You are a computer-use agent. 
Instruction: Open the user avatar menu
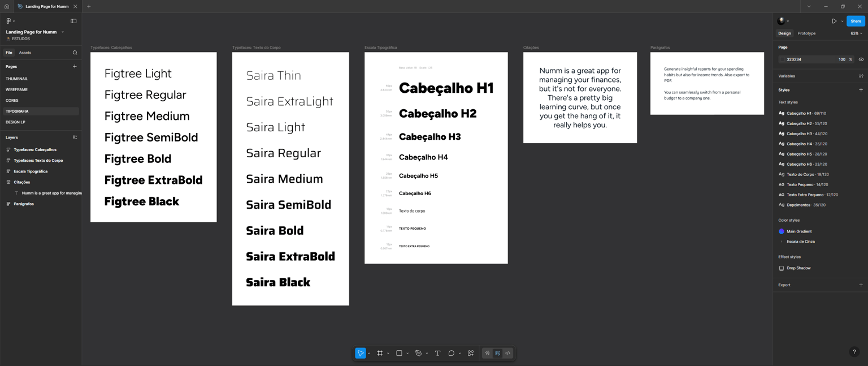click(x=782, y=21)
